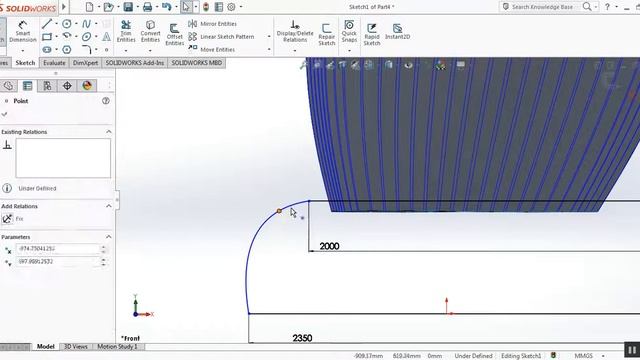Viewport: 640px width, 360px height.
Task: Select the Circle sketch tool
Action: pos(67,24)
